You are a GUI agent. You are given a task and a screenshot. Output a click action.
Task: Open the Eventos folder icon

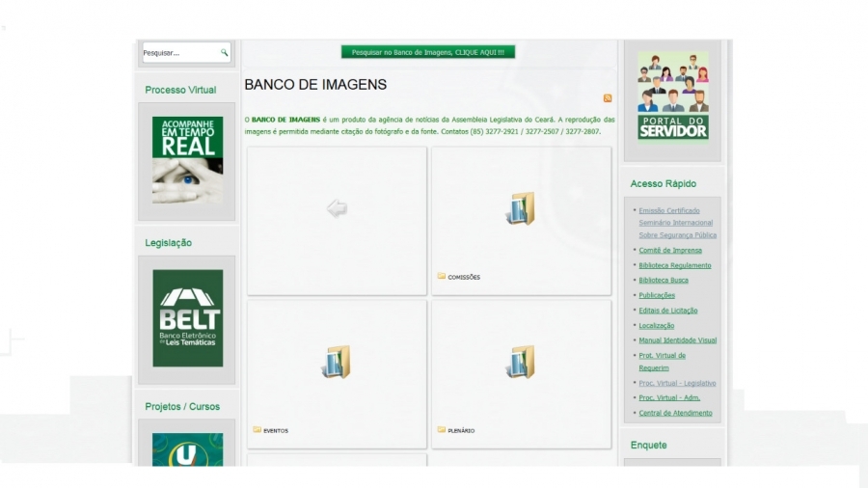coord(337,362)
